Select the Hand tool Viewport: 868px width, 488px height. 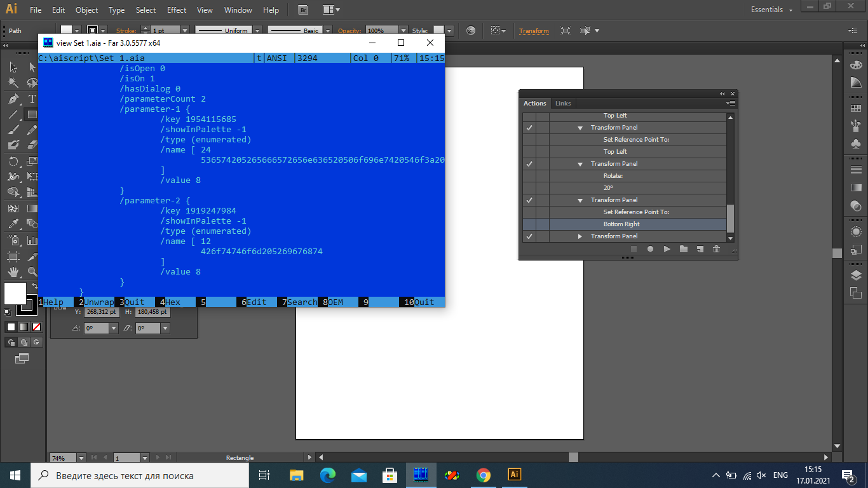point(13,271)
